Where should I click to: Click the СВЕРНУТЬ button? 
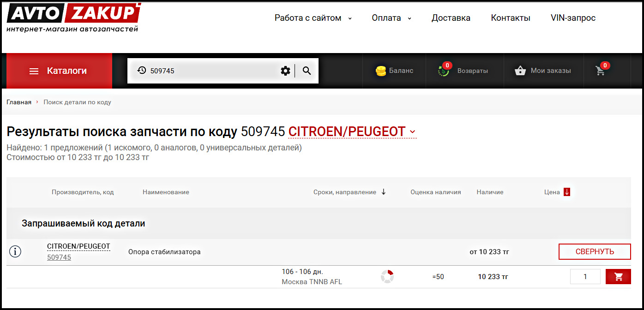point(595,251)
